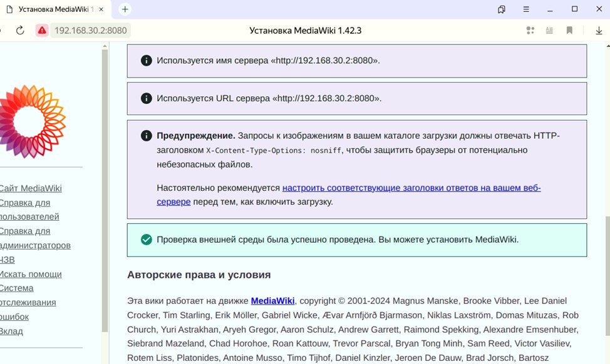Click the text «Используется имя сервера»
Image resolution: width=610 pixels, height=364 pixels.
coord(268,61)
